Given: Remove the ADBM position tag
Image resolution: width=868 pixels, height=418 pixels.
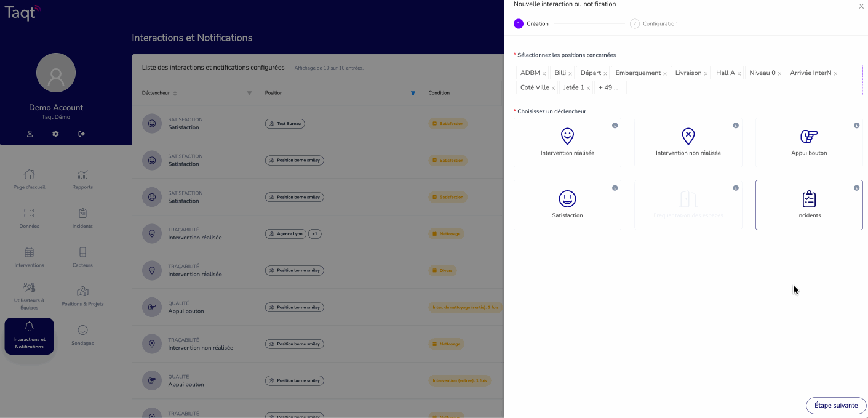Looking at the screenshot, I should point(544,74).
